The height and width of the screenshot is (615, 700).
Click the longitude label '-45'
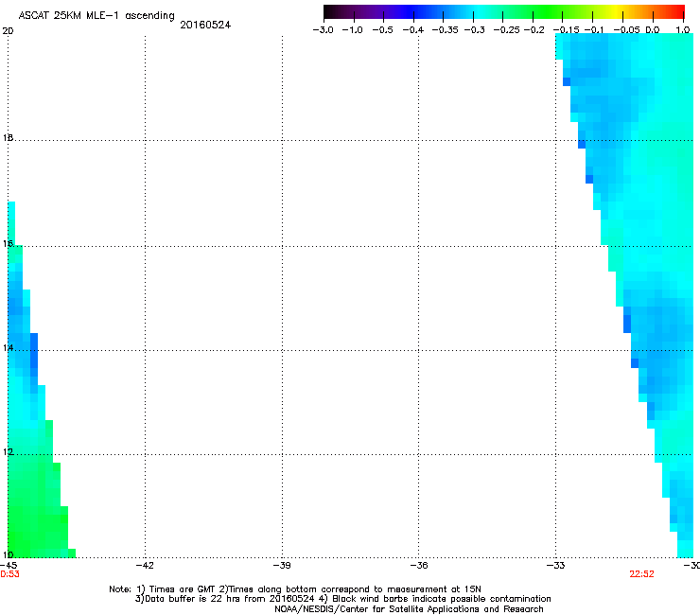9,565
